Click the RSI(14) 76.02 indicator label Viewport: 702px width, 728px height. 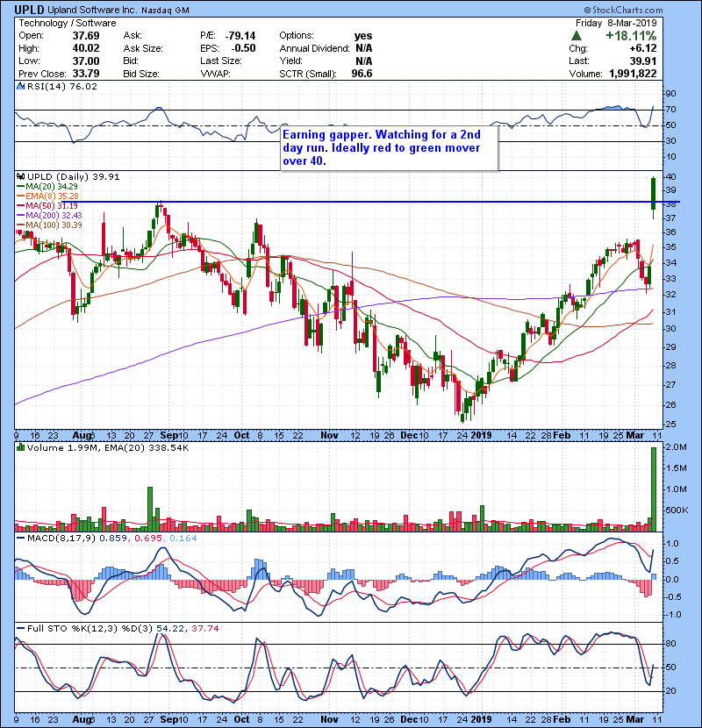pos(61,86)
